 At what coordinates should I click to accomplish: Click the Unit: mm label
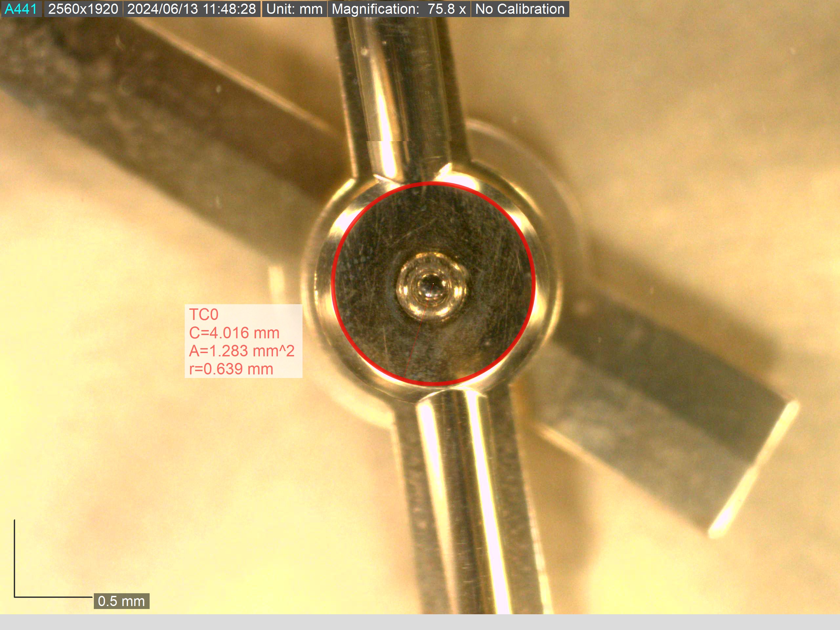point(294,9)
